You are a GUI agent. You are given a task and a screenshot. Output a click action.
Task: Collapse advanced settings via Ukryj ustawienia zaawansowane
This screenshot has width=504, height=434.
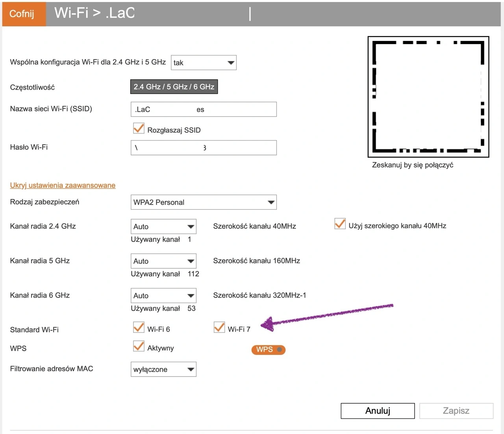click(x=63, y=185)
